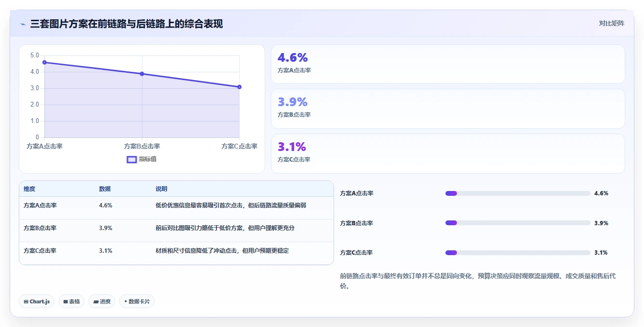Select the 方案C点击率 table row cell

click(x=40, y=251)
